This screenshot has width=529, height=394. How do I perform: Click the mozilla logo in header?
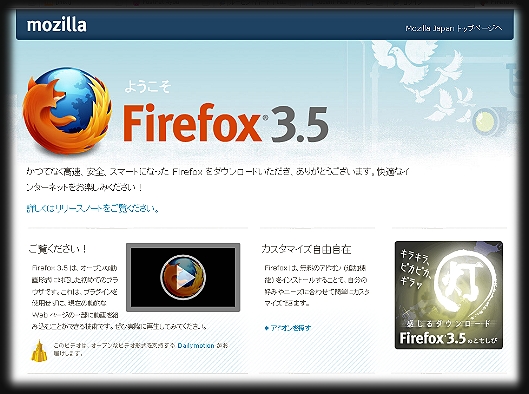click(x=57, y=25)
